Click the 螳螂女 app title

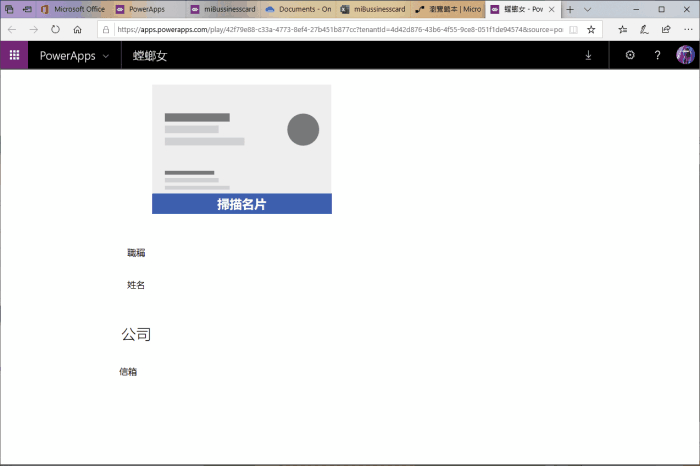pos(150,56)
